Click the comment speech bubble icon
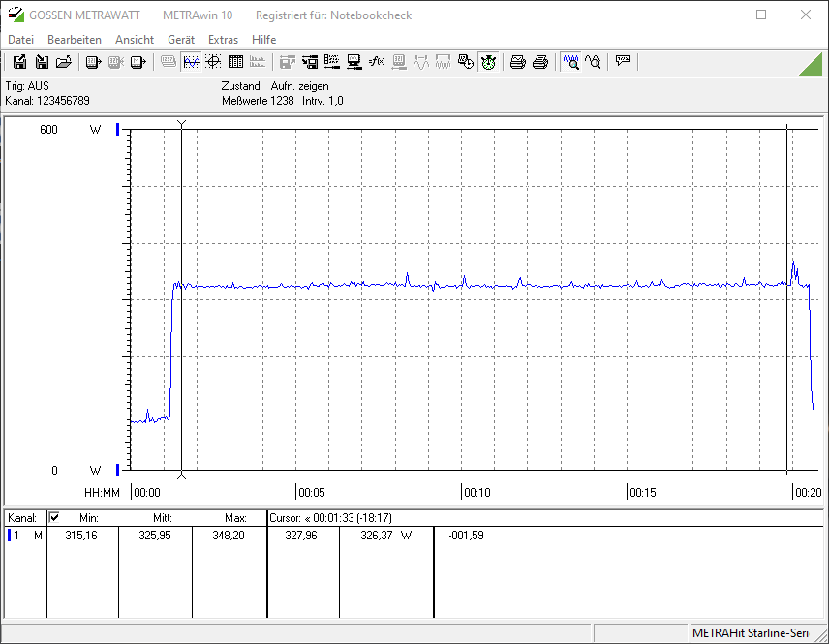Viewport: 829px width, 644px height. [x=624, y=61]
